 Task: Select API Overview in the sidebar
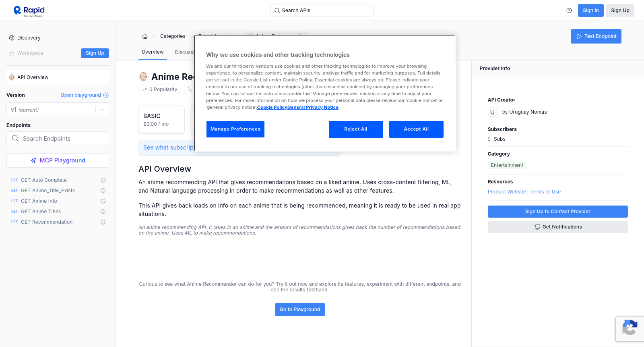58,77
